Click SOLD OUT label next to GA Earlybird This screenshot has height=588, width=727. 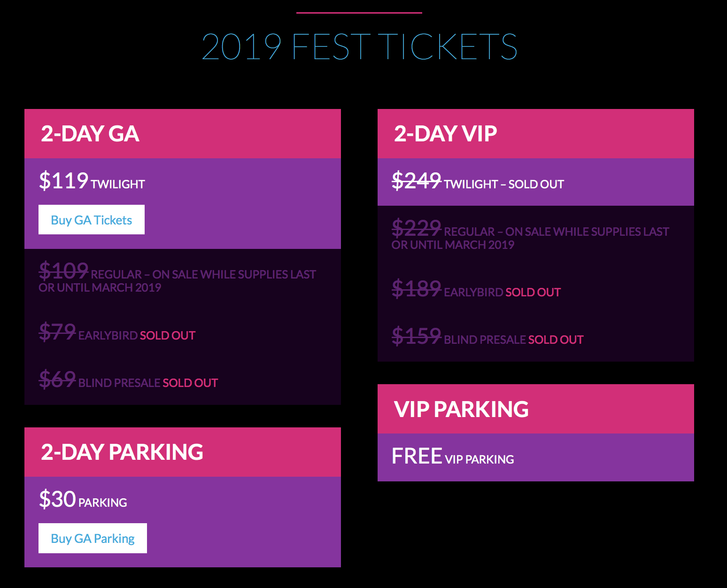coord(168,335)
